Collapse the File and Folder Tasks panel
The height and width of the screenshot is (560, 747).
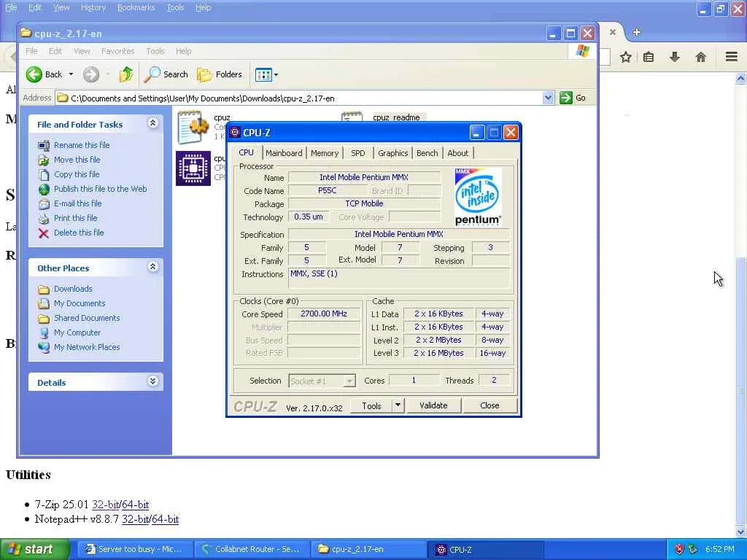click(152, 123)
